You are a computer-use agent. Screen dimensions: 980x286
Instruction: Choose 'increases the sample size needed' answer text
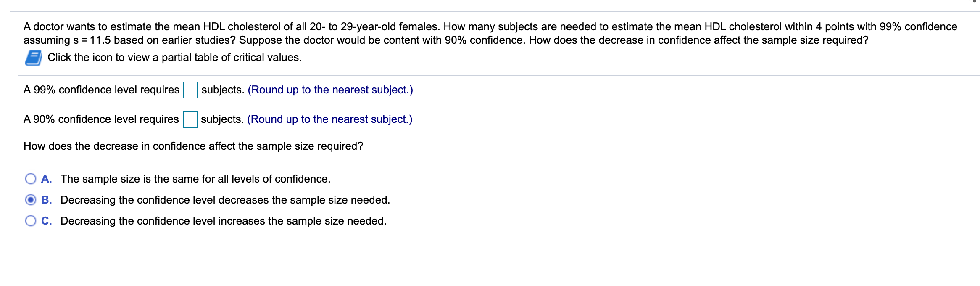[224, 221]
